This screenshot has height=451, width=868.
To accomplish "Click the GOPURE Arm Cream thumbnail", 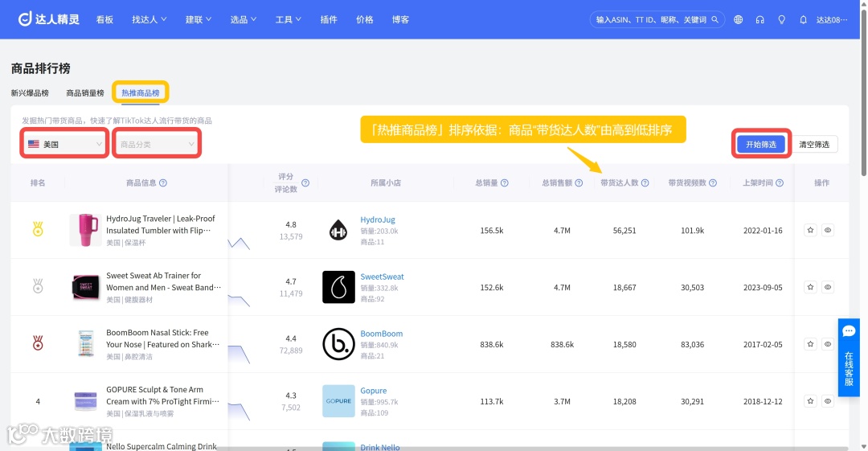I will pyautogui.click(x=85, y=401).
